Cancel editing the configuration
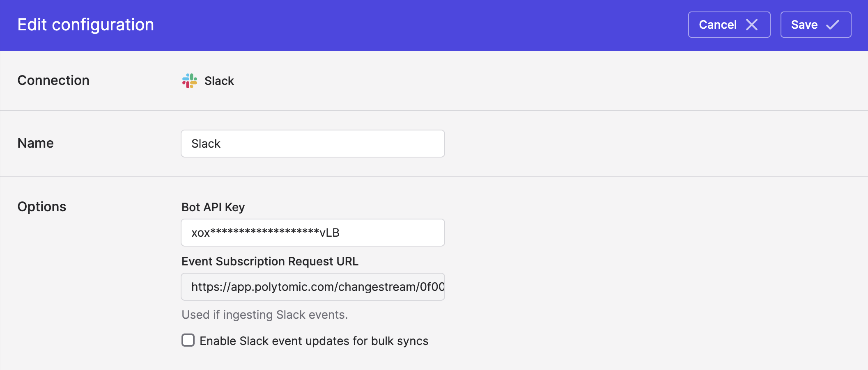This screenshot has width=868, height=370. [x=729, y=25]
